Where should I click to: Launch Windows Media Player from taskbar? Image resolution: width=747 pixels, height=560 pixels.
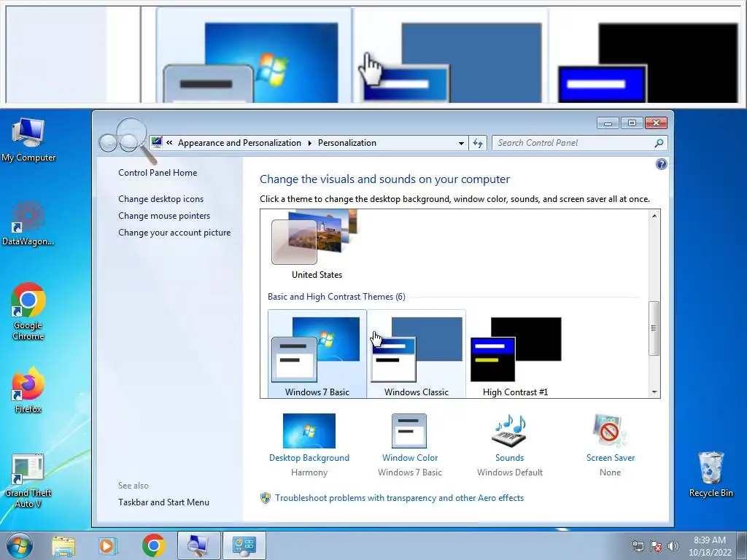[108, 545]
